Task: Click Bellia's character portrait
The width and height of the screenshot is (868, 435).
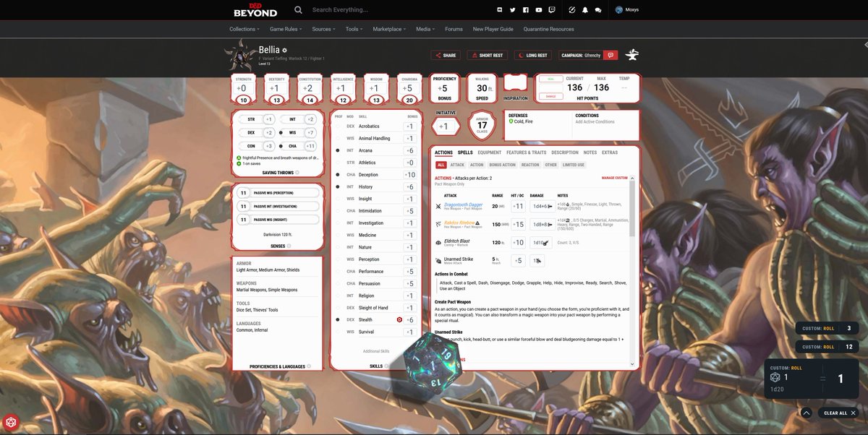Action: coord(239,56)
